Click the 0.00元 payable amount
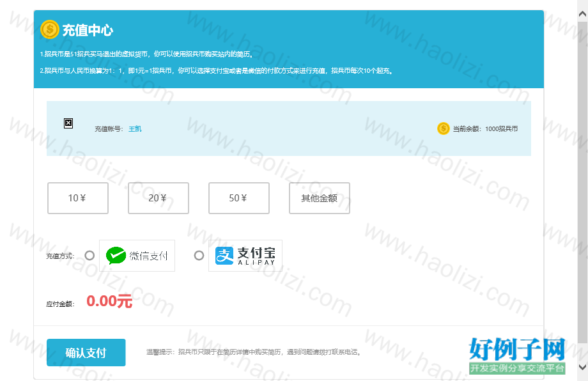This screenshot has height=381, width=588. coord(109,301)
